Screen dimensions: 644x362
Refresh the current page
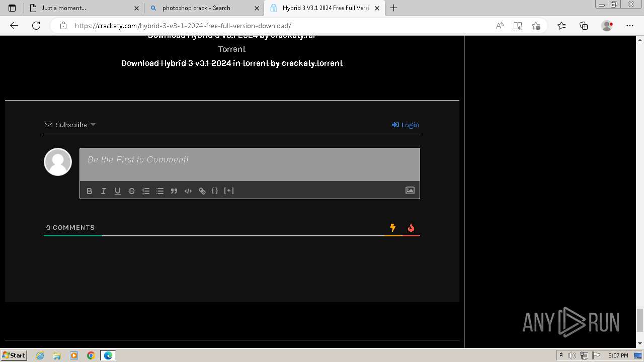(x=36, y=26)
